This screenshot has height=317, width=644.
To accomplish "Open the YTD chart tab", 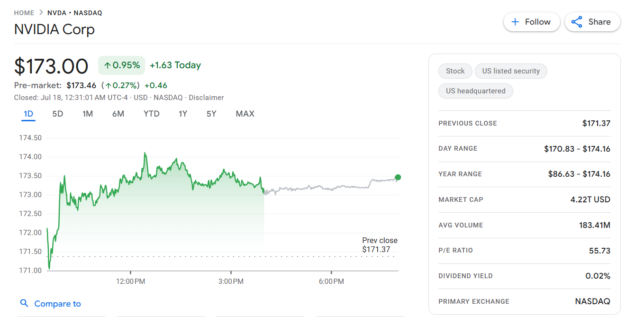I will 152,114.
